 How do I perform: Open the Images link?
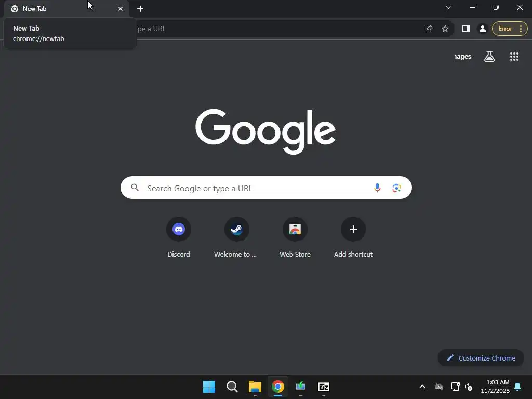463,57
